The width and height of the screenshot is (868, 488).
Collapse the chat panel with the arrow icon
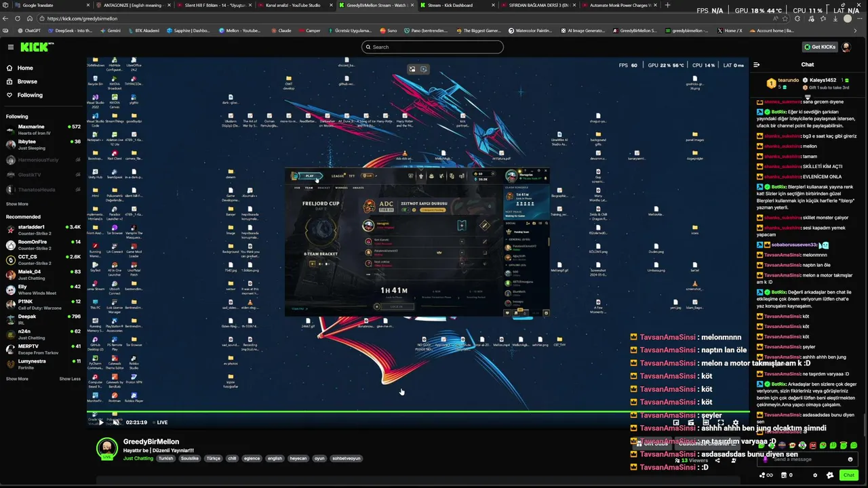(757, 65)
